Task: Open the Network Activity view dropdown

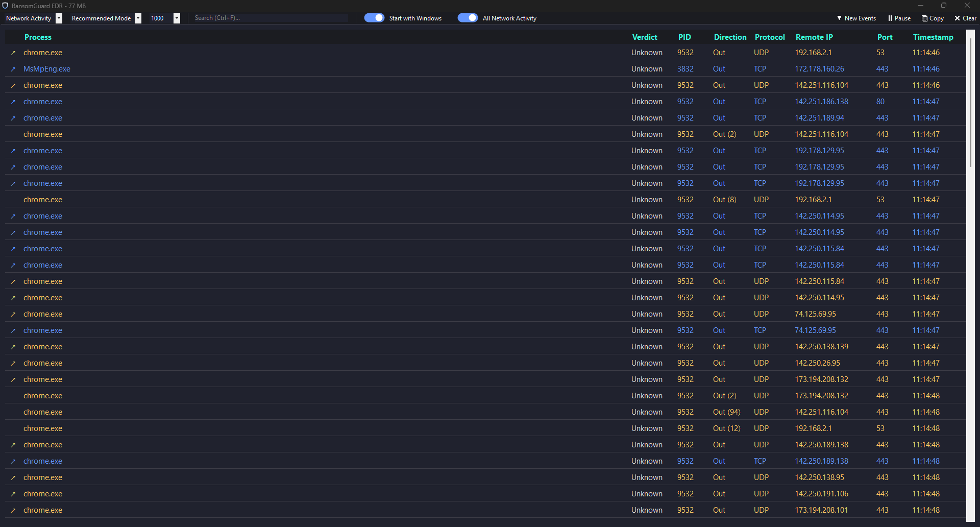Action: [x=33, y=18]
